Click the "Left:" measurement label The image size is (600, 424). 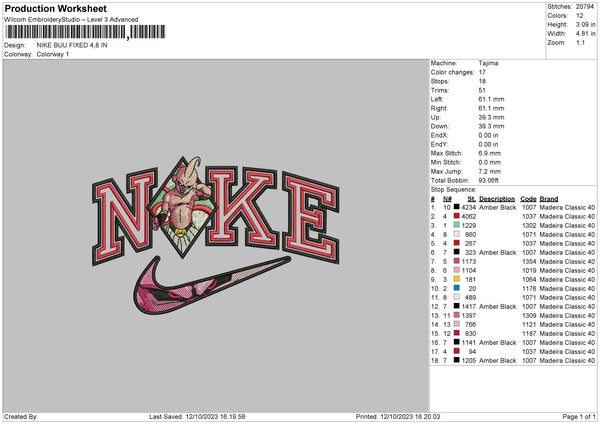tap(437, 99)
